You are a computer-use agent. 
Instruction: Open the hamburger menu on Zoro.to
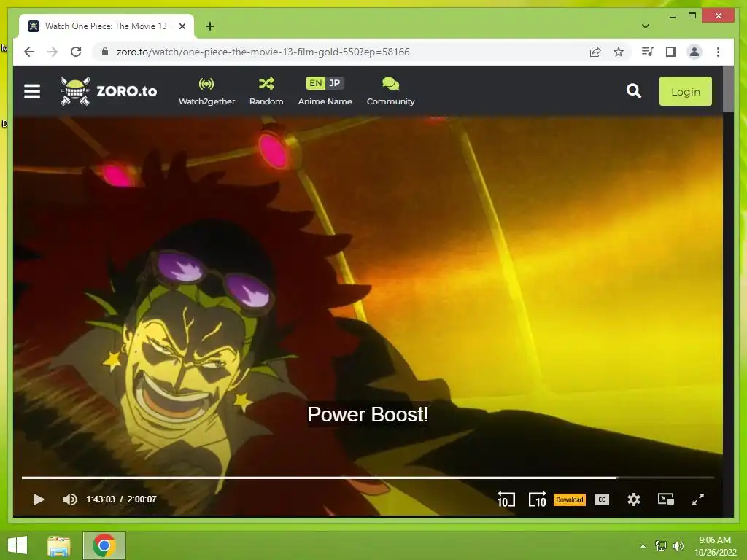pyautogui.click(x=32, y=91)
